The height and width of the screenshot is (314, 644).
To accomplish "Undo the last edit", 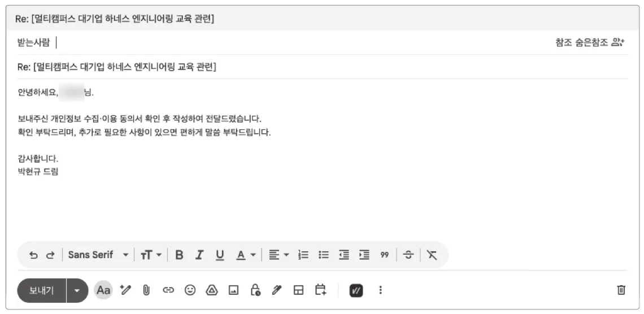I will pos(33,255).
